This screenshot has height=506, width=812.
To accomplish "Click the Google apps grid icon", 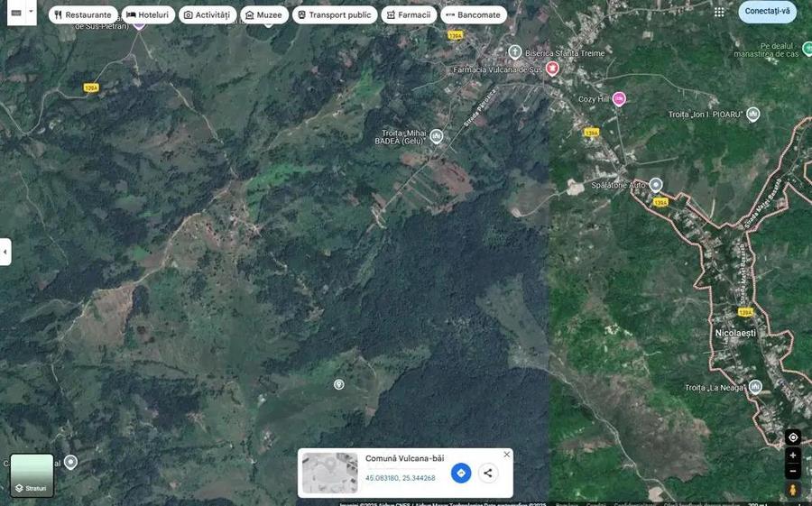I will [x=719, y=12].
